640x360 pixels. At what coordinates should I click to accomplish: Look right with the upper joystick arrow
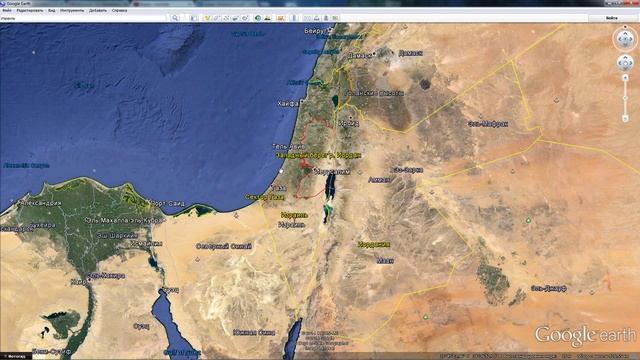click(x=631, y=40)
